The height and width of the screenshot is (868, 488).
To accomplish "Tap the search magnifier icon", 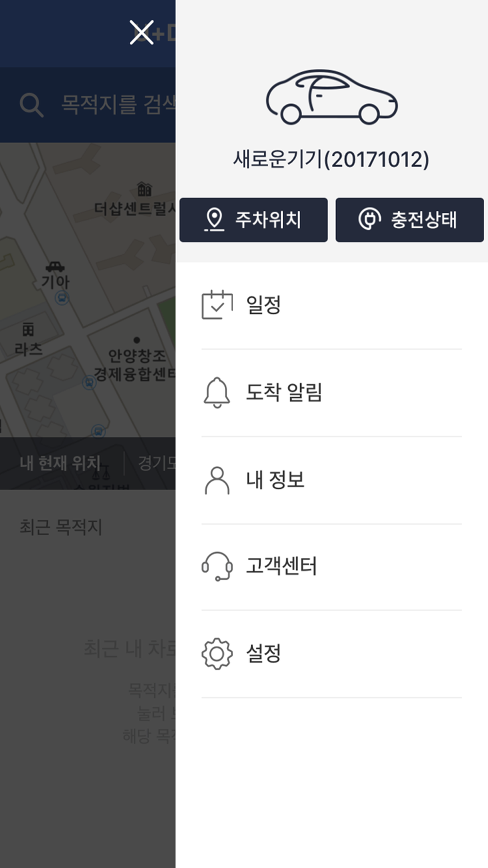I will [31, 105].
